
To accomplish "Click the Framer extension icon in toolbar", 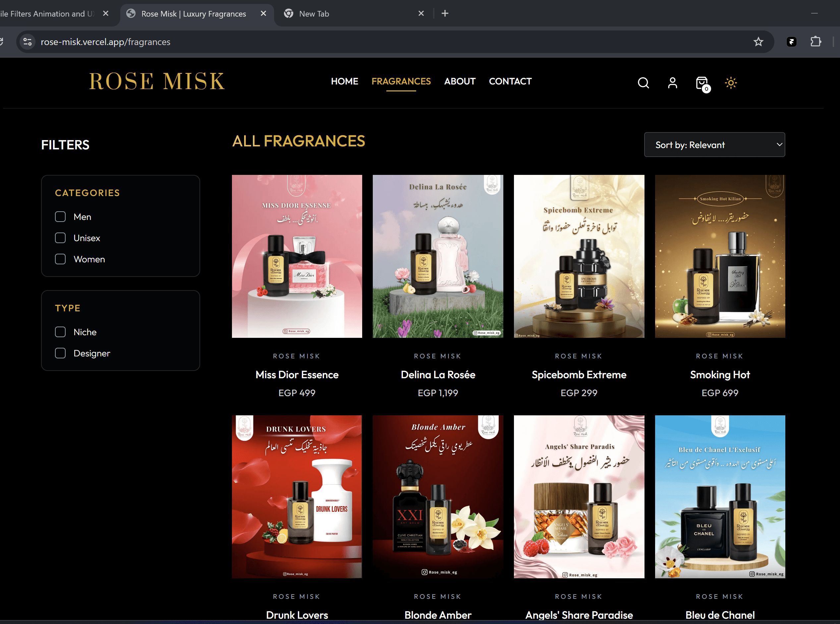I will coord(791,41).
